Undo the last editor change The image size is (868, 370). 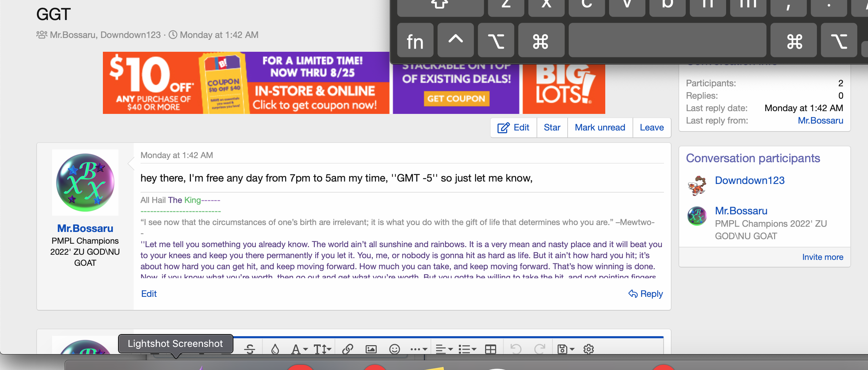tap(516, 349)
